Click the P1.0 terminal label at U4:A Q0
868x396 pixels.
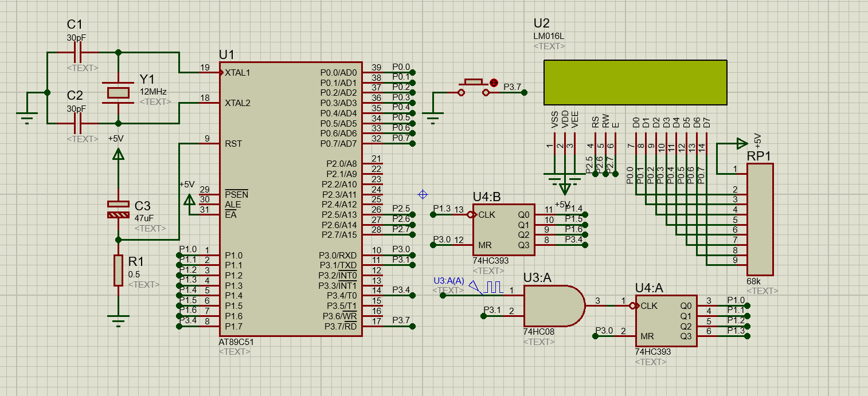pos(736,300)
